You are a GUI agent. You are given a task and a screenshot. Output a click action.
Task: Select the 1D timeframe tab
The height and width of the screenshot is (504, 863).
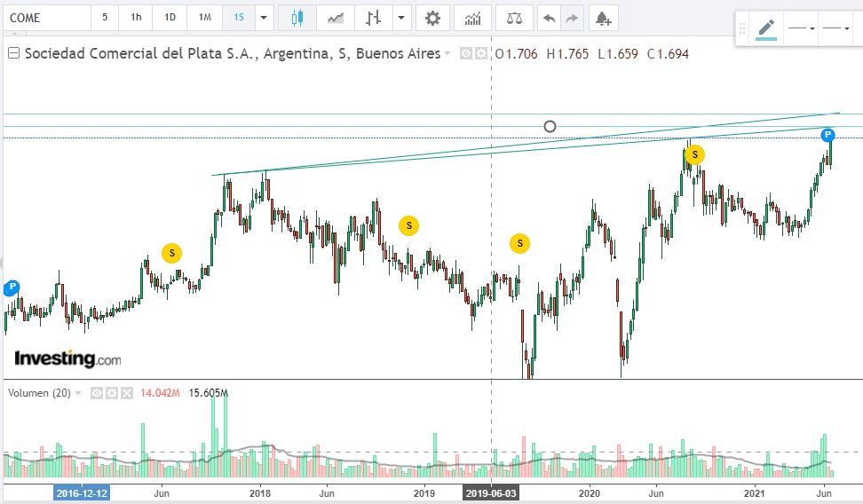[x=170, y=18]
